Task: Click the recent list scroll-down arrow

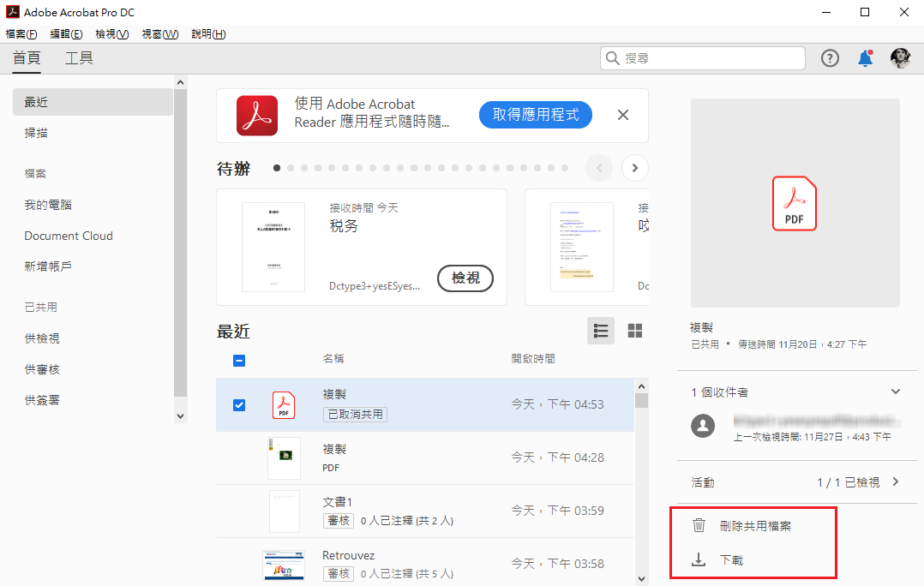Action: [x=642, y=579]
